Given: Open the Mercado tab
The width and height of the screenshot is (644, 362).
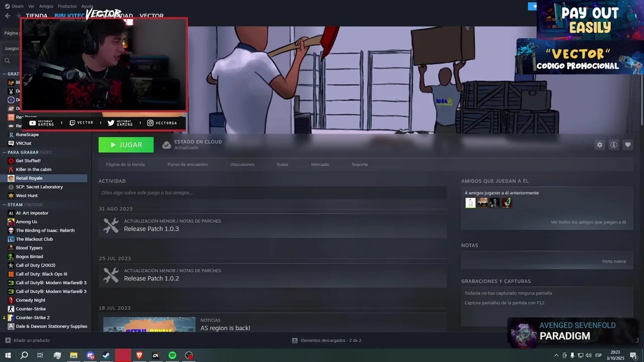Looking at the screenshot, I should 320,164.
